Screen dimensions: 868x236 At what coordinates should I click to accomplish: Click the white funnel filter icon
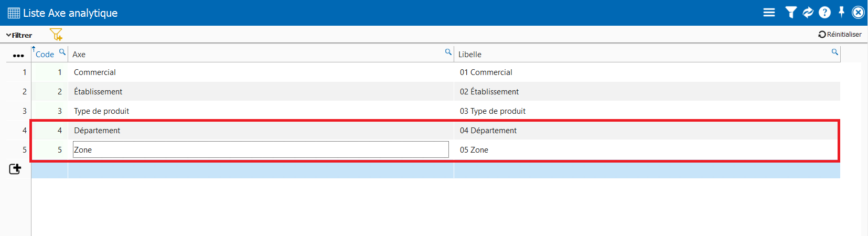pyautogui.click(x=790, y=13)
